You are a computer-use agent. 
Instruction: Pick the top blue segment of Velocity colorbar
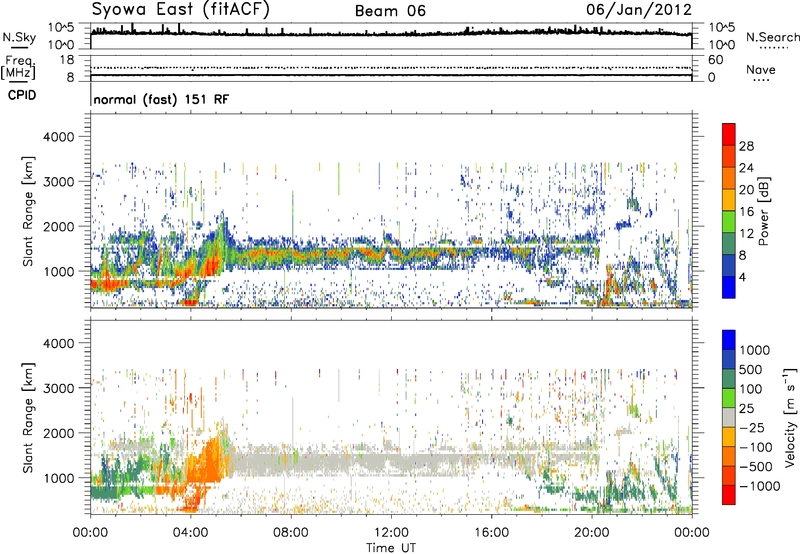coord(729,340)
